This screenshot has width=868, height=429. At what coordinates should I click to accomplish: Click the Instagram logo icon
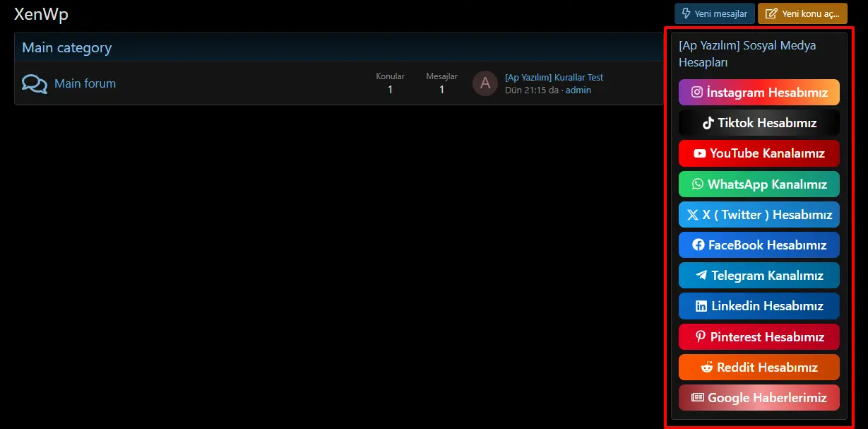pos(697,92)
